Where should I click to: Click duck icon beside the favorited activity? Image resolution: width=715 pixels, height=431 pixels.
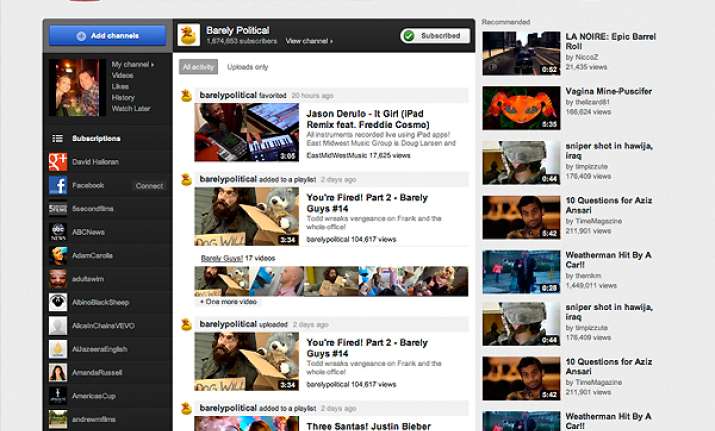186,95
